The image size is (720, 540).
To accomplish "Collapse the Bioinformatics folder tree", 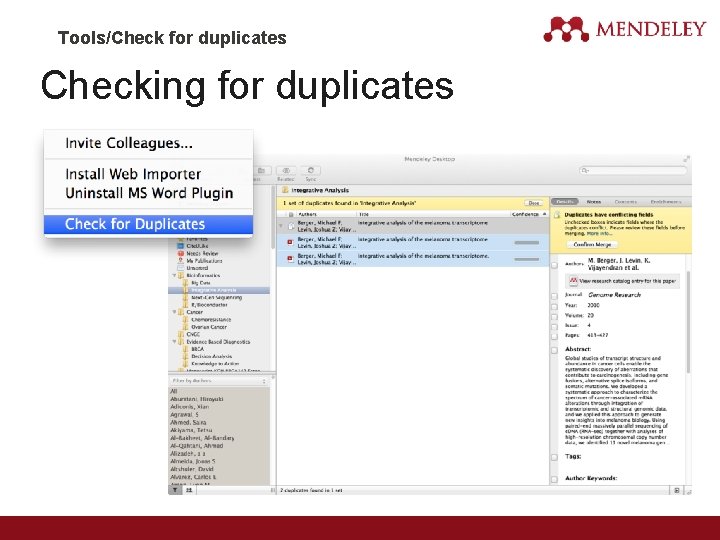I will 174,275.
